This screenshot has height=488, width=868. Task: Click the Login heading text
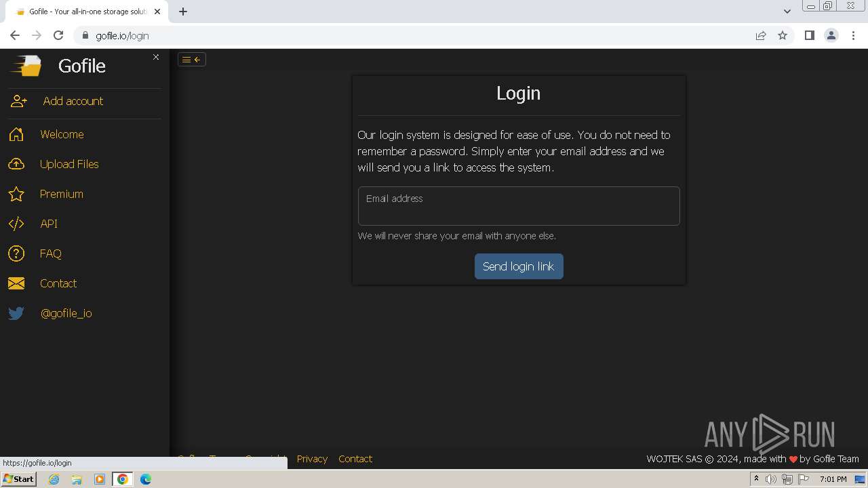[519, 93]
